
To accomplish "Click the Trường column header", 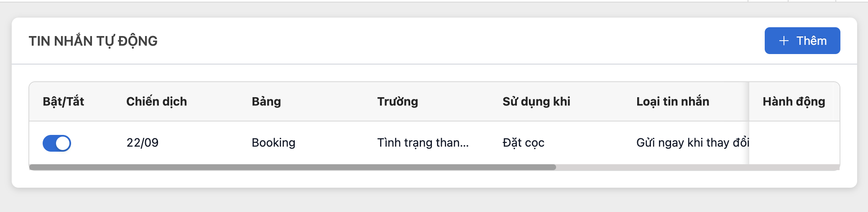I will click(398, 101).
